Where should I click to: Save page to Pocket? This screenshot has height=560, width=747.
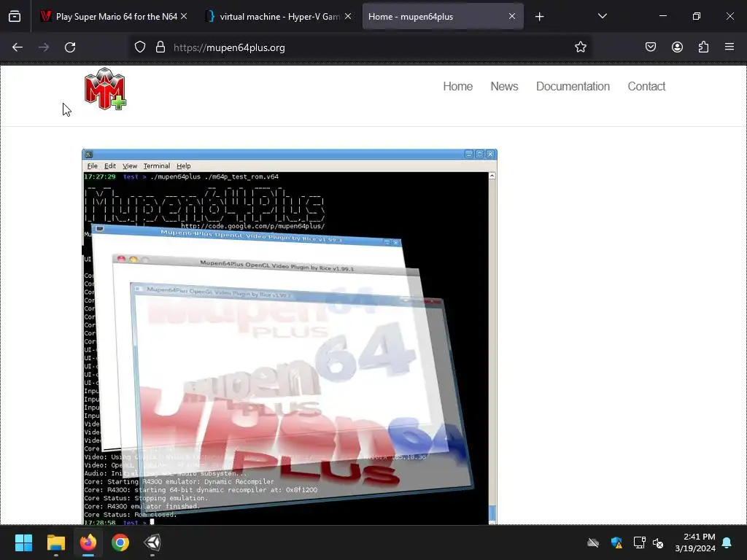click(x=651, y=47)
